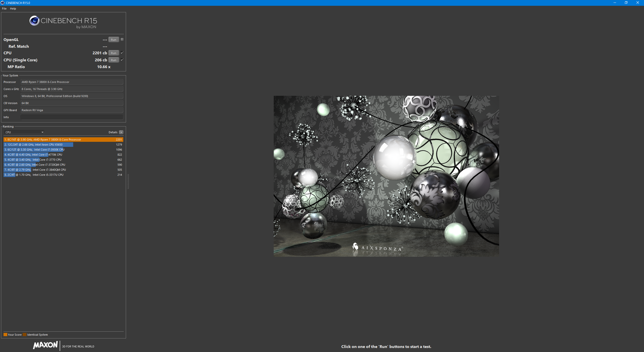644x352 pixels.
Task: Click the AIXSPONZA logo in render image
Action: pos(377,247)
